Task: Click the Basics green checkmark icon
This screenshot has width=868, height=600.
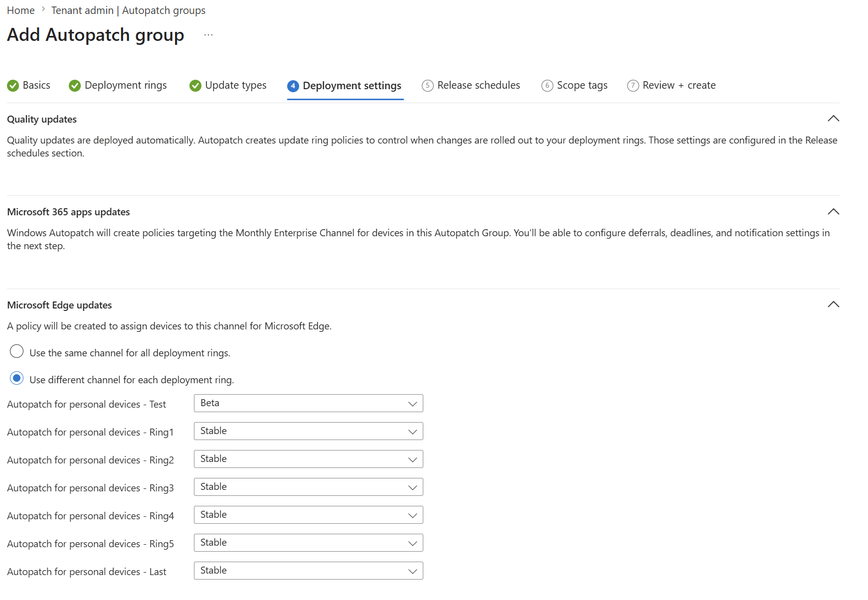Action: (13, 86)
